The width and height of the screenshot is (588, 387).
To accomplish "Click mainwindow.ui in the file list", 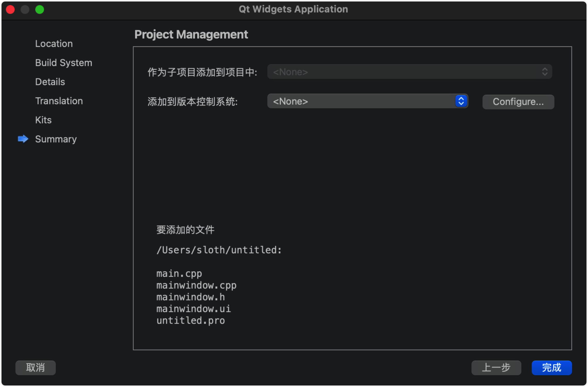I will 194,309.
